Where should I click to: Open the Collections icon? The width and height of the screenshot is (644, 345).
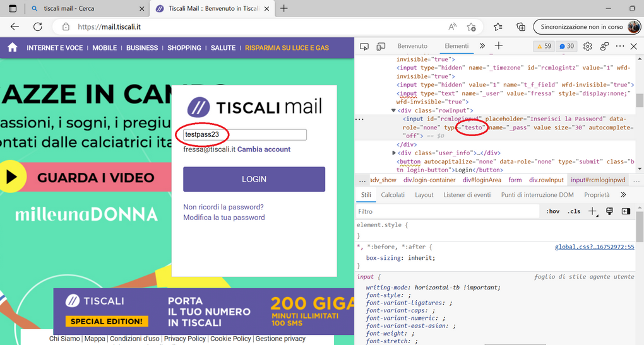tap(521, 26)
